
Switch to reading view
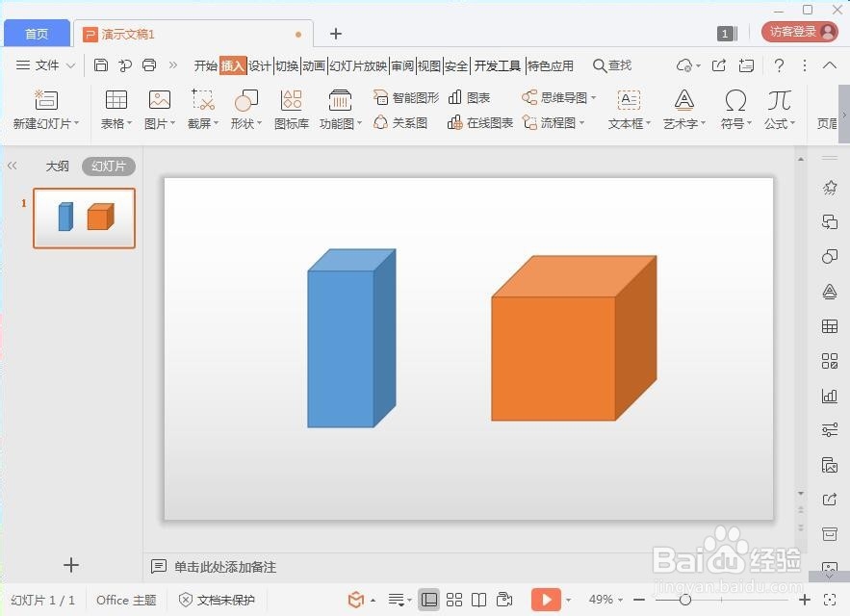(478, 600)
